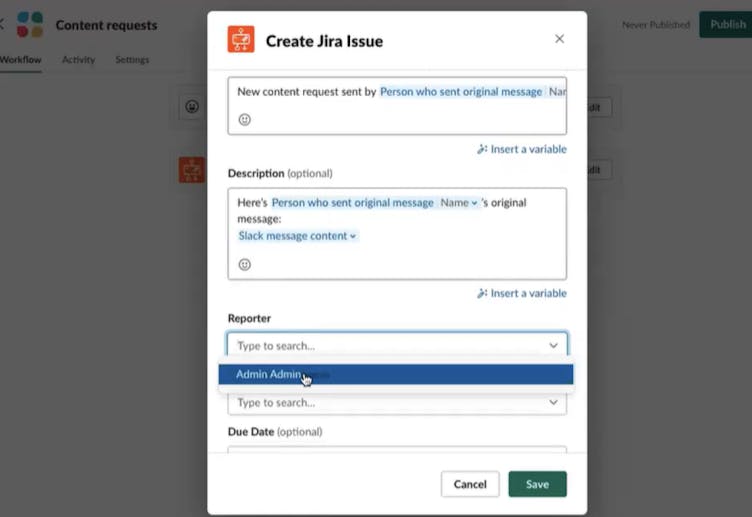Switch to the Workflow tab

[x=20, y=59]
